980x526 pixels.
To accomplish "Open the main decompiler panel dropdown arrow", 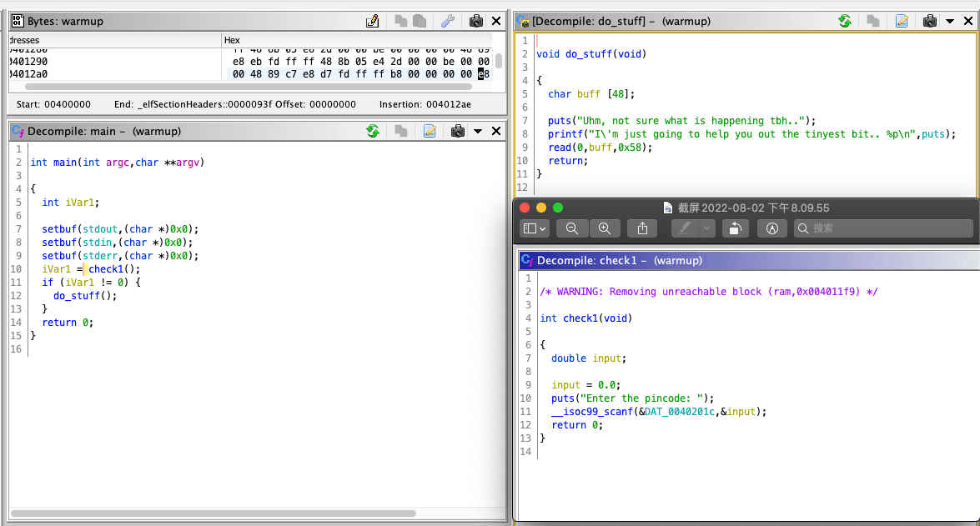I will (478, 131).
